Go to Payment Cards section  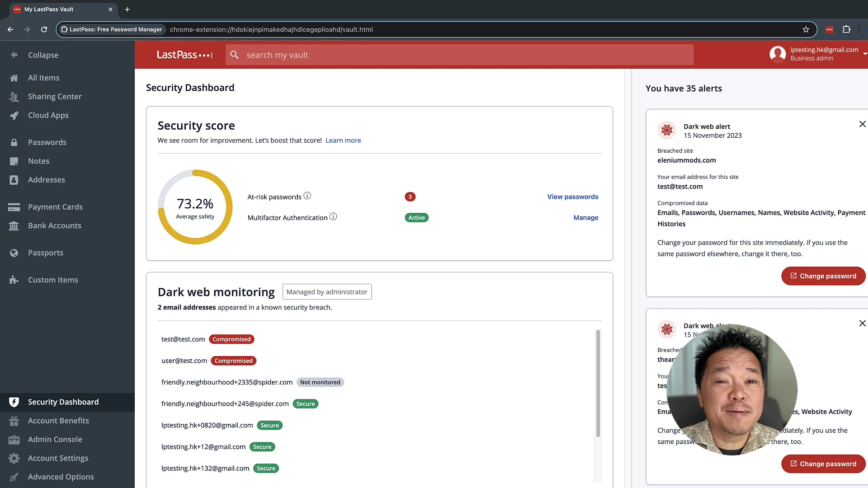click(x=55, y=207)
